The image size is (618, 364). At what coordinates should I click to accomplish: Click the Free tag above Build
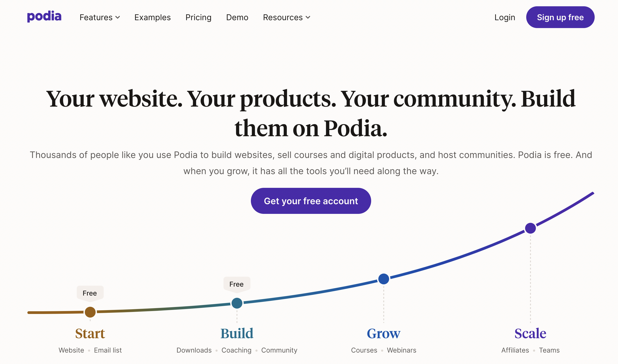click(x=237, y=284)
